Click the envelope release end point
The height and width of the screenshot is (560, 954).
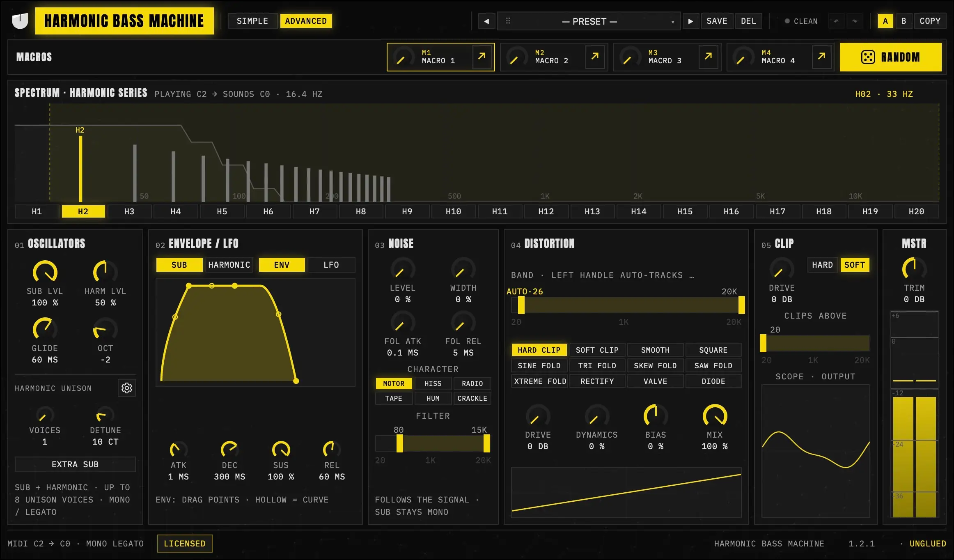[296, 381]
